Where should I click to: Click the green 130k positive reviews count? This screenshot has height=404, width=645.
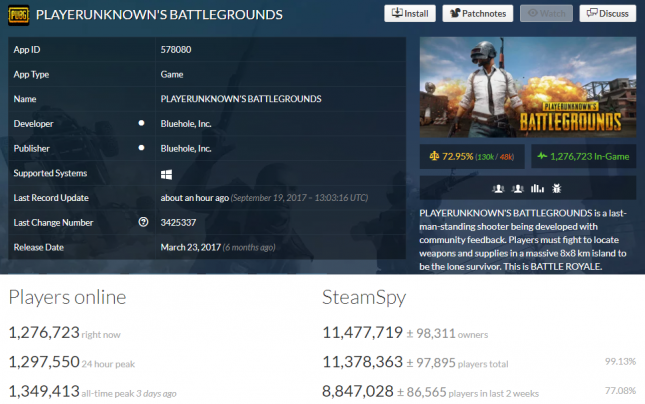pyautogui.click(x=486, y=157)
